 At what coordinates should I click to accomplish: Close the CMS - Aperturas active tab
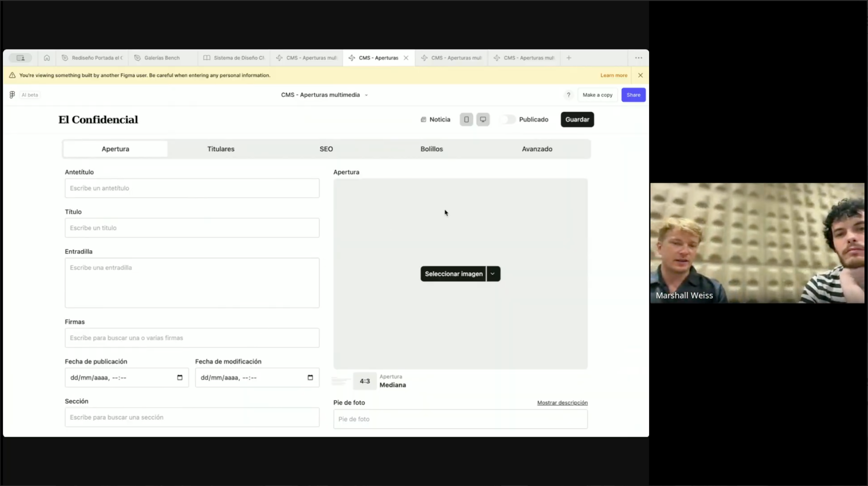tap(406, 58)
